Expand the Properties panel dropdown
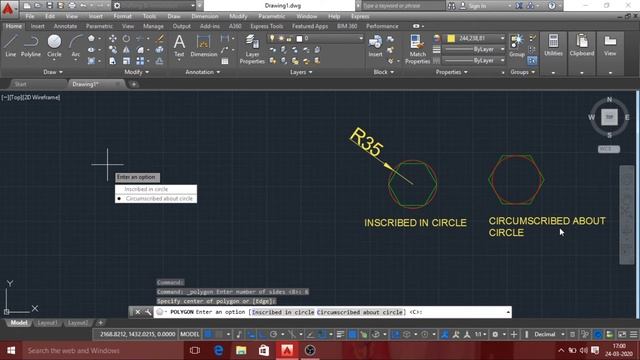 tap(451, 72)
